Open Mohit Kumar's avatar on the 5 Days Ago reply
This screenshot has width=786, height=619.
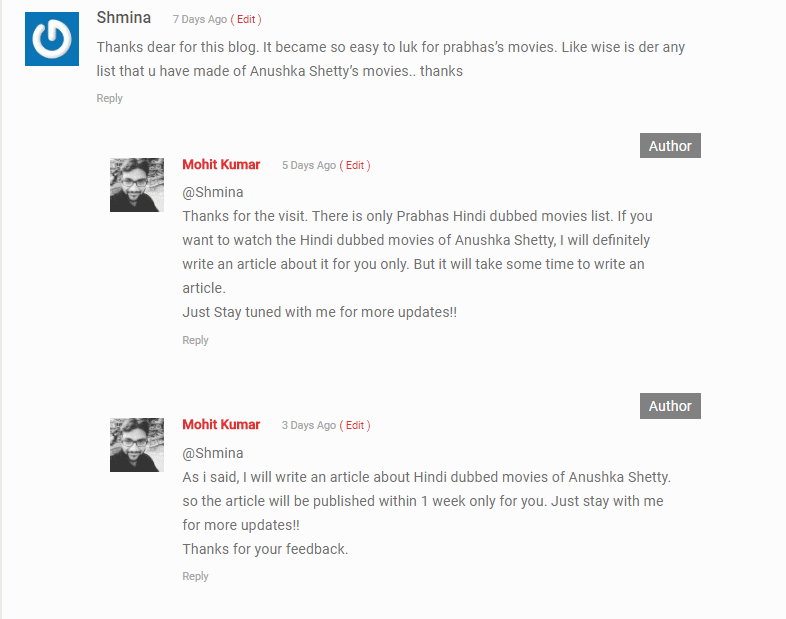click(x=137, y=185)
